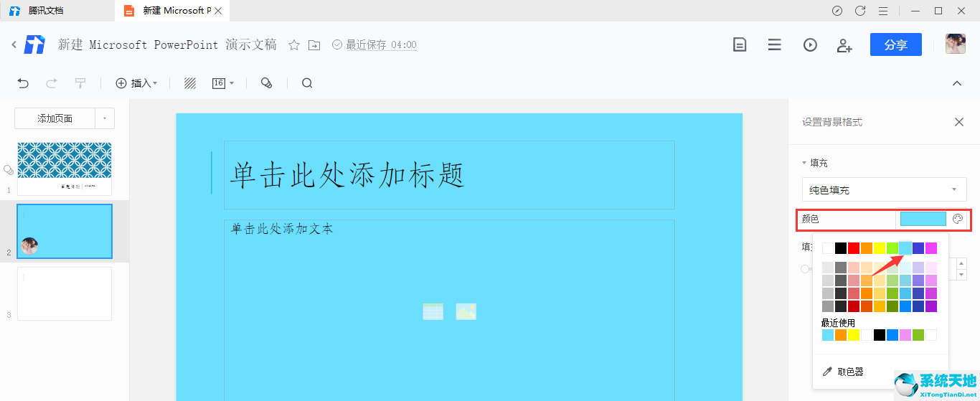The height and width of the screenshot is (401, 980).
Task: Close the 设置背景格式 panel
Action: click(x=959, y=122)
